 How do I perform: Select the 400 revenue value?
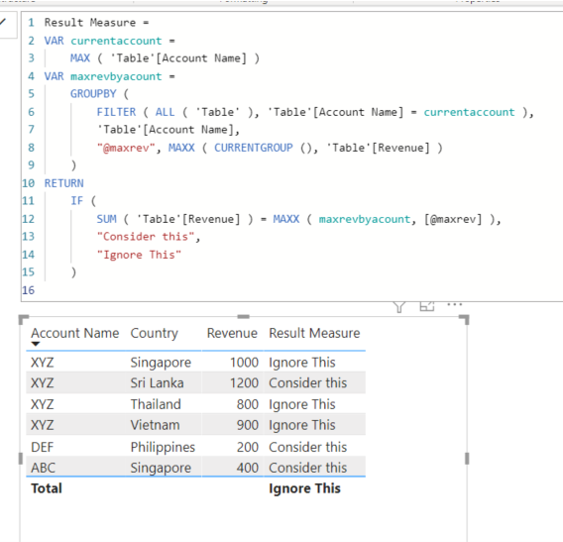tap(247, 468)
